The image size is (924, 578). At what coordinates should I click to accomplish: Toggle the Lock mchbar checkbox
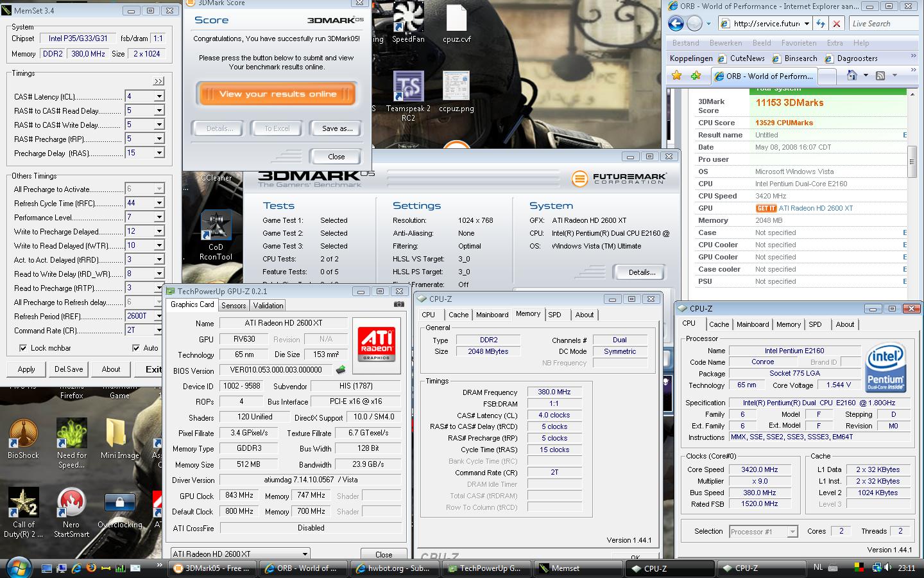(x=23, y=348)
